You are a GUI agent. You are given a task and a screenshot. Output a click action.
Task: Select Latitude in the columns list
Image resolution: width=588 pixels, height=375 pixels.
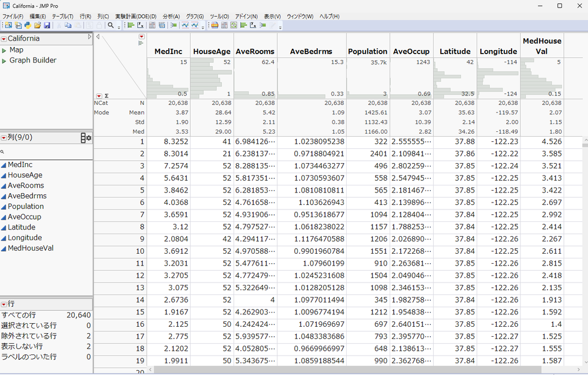click(21, 227)
